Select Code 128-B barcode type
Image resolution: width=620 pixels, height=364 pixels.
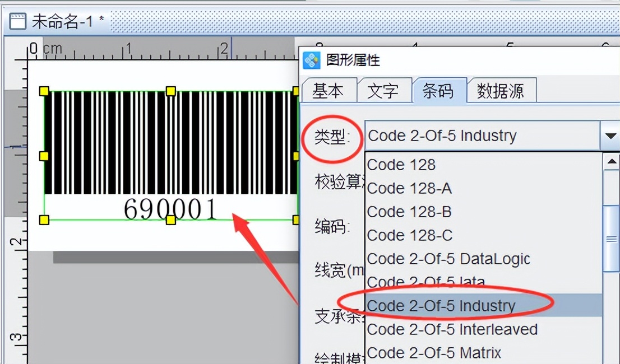click(x=409, y=212)
